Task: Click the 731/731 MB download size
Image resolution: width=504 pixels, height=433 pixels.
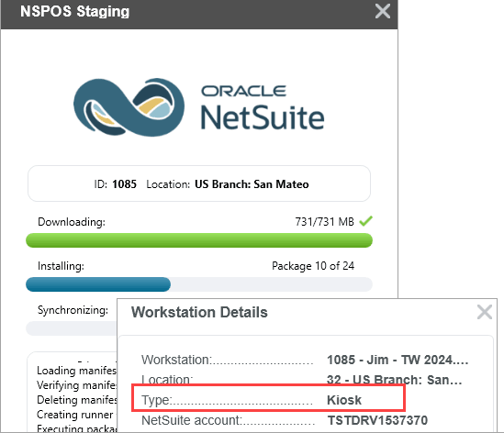Action: (324, 222)
